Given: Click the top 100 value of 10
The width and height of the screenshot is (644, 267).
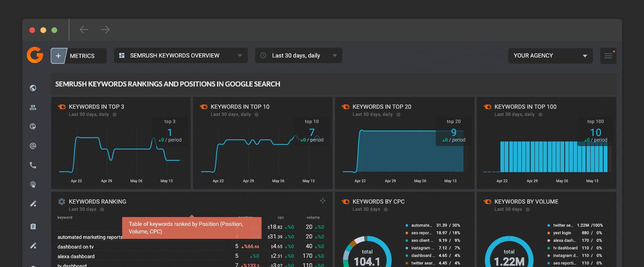Looking at the screenshot, I should 595,133.
